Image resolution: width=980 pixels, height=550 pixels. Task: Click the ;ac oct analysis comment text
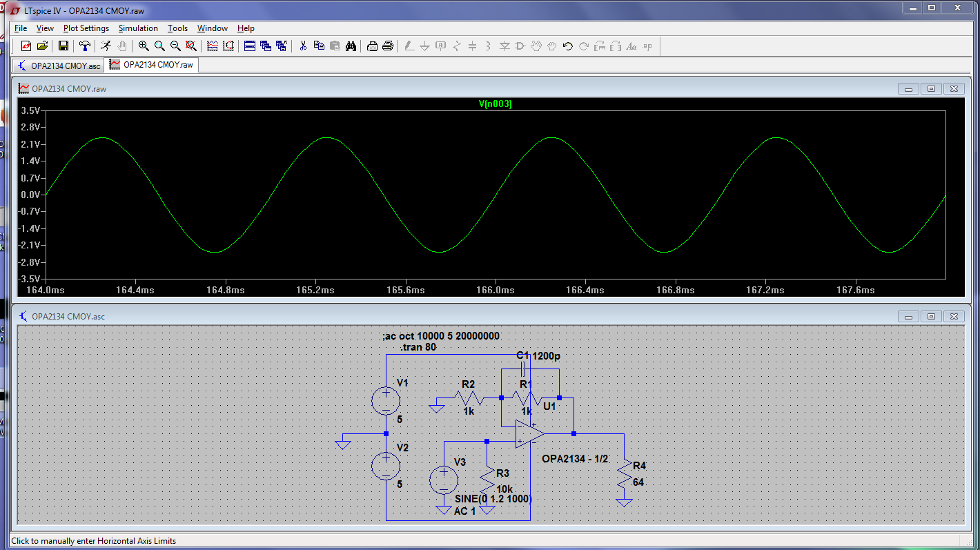[x=440, y=336]
